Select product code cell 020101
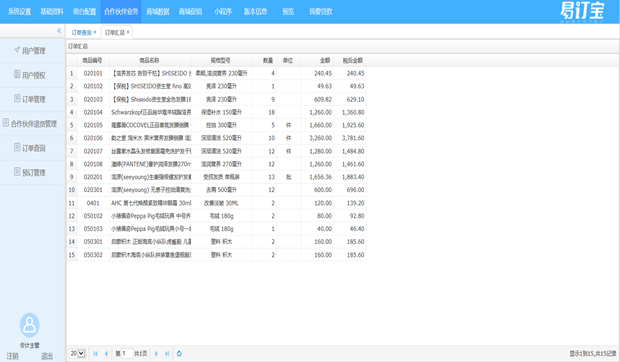 (x=93, y=74)
